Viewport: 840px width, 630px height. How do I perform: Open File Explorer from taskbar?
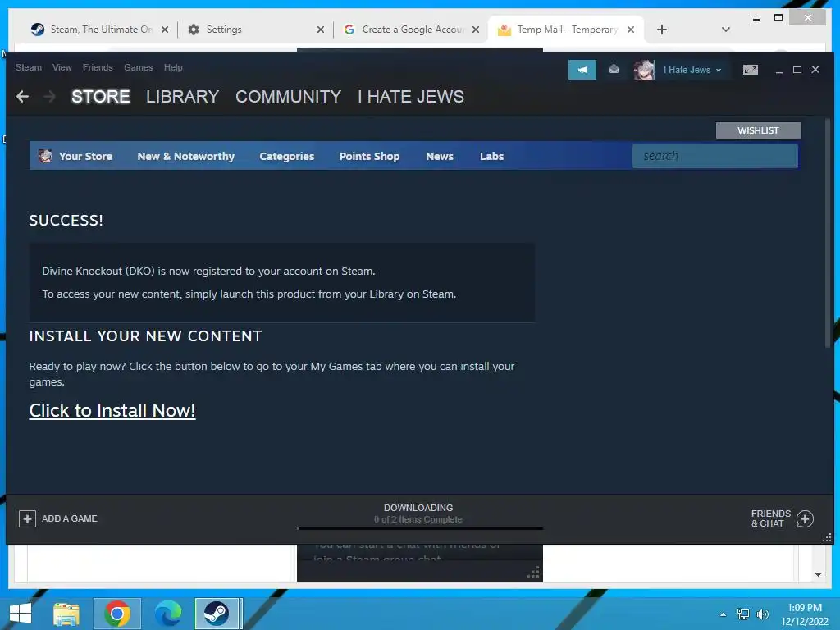[x=66, y=614]
